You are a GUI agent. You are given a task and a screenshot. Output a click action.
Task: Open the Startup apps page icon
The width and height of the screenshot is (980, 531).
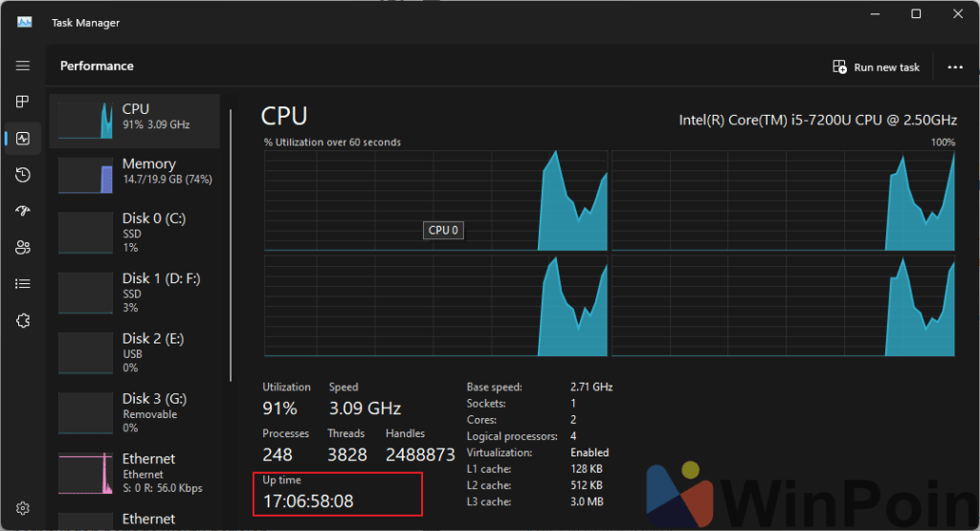tap(23, 210)
